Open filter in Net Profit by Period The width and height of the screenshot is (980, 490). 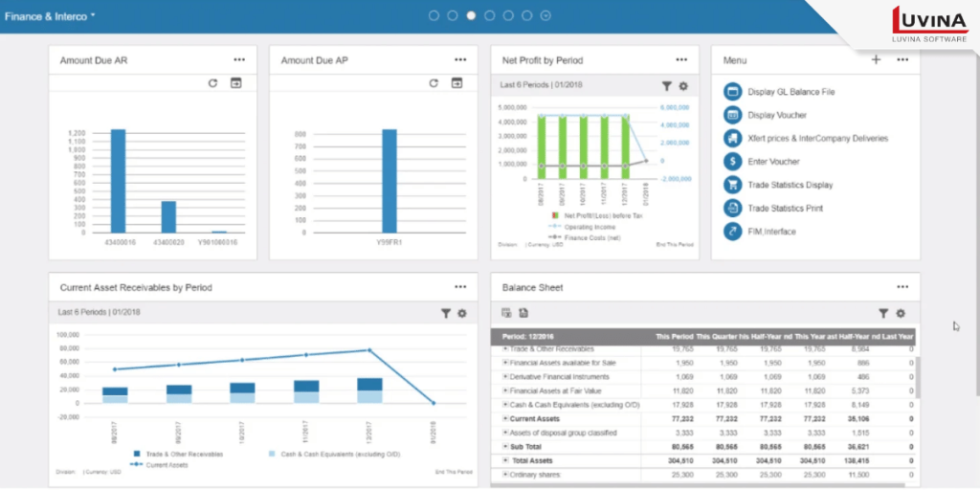(667, 86)
